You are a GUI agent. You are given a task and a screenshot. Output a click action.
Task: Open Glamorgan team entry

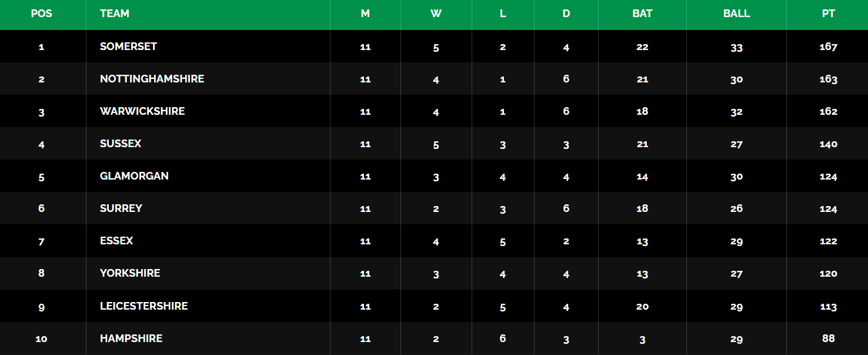click(134, 176)
